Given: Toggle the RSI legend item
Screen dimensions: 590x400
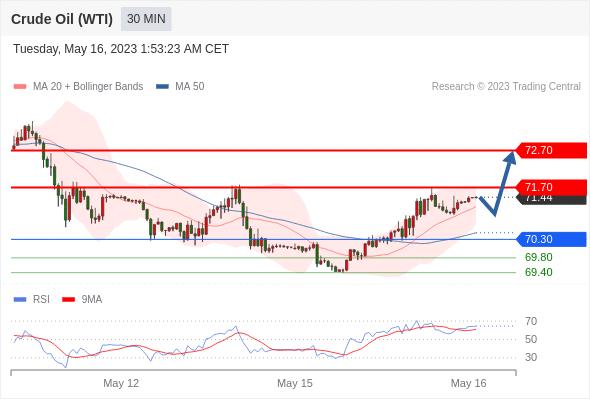Looking at the screenshot, I should (32, 300).
